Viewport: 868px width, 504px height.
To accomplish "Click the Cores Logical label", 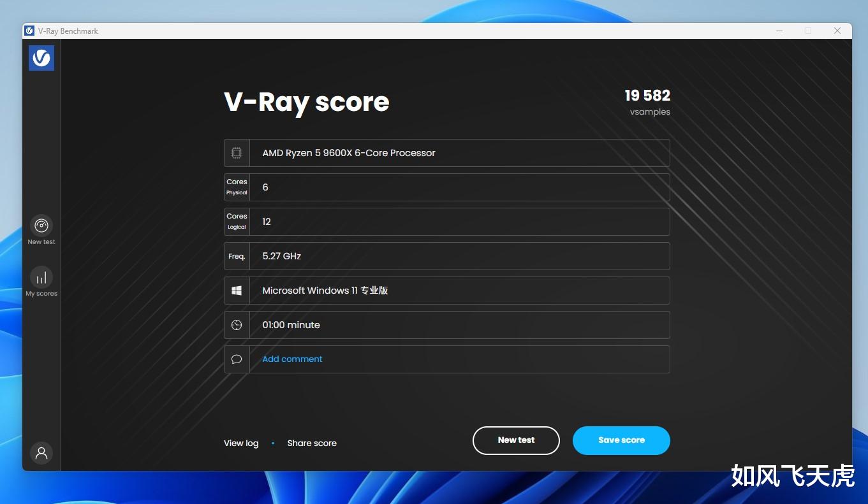I will (x=237, y=222).
